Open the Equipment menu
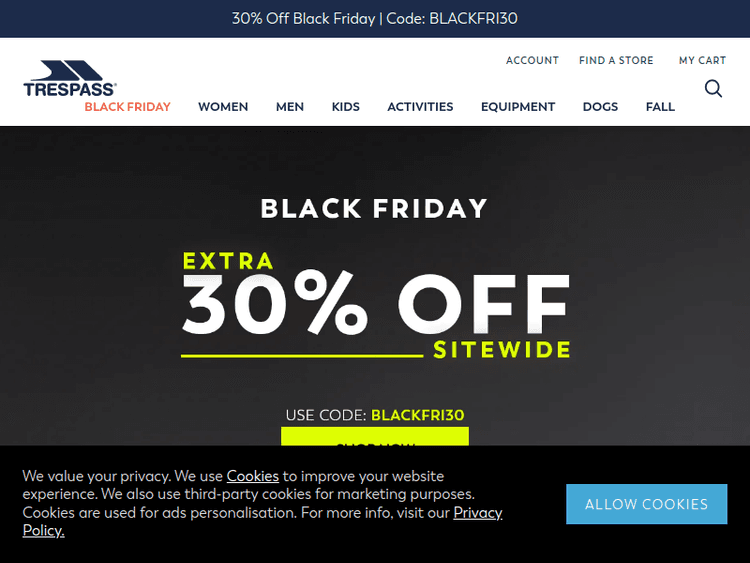The width and height of the screenshot is (750, 563). pos(518,107)
